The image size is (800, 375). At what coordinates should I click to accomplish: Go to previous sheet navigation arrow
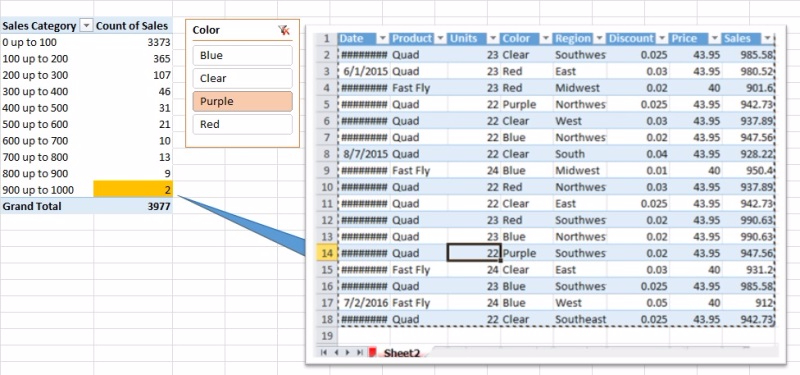point(336,353)
